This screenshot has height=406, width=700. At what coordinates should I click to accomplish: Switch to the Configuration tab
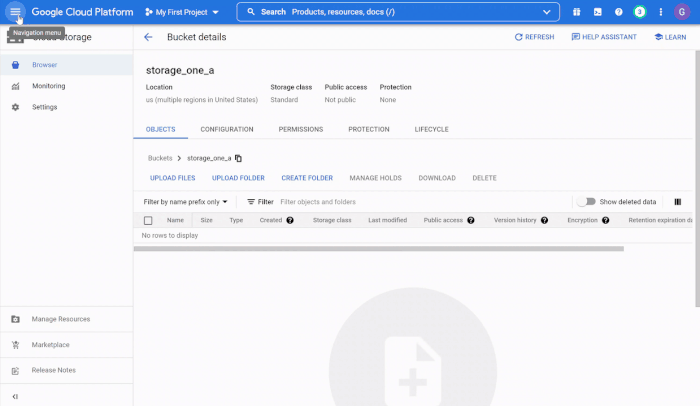(x=227, y=129)
